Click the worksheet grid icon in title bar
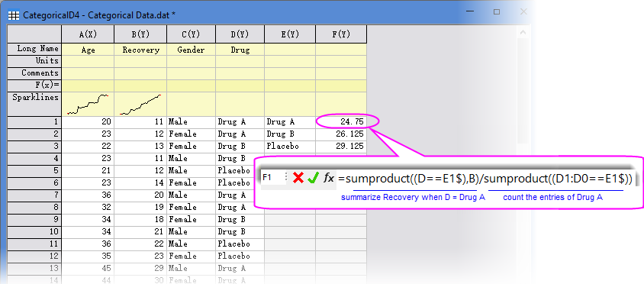 tap(14, 15)
